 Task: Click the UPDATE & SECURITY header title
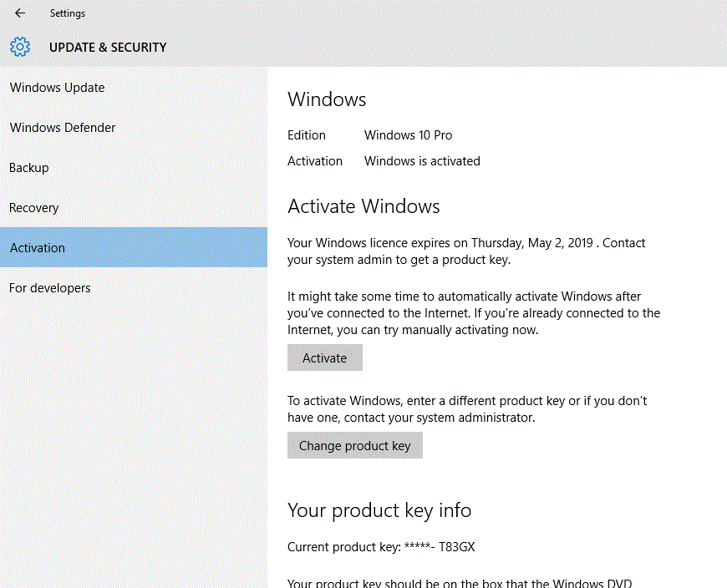coord(108,48)
